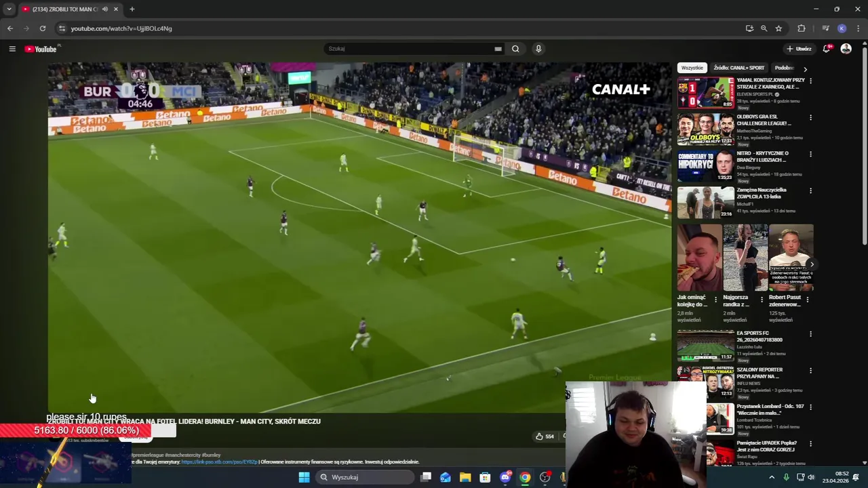Screen dimensions: 868x488
Task: Show hidden system tray icons chevron
Action: (771, 477)
